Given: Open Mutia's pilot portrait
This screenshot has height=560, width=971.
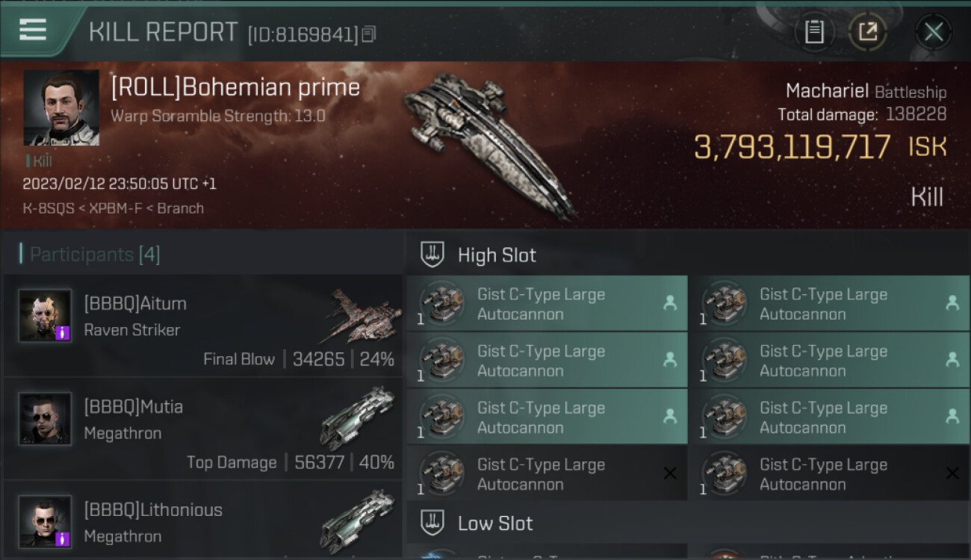Looking at the screenshot, I should click(x=46, y=418).
